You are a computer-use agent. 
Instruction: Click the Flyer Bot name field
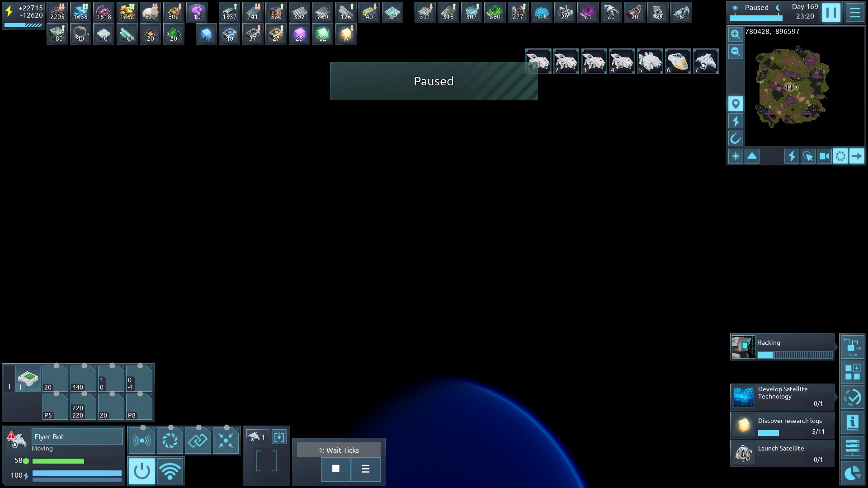tap(77, 436)
